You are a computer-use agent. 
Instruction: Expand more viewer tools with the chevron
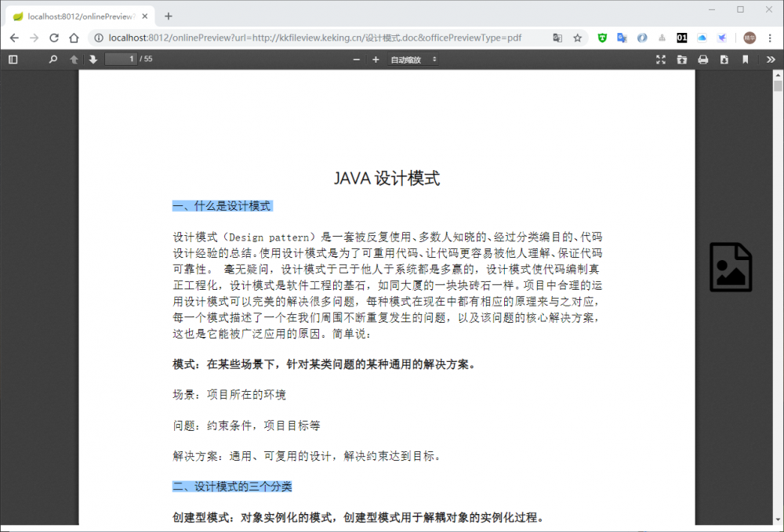771,59
